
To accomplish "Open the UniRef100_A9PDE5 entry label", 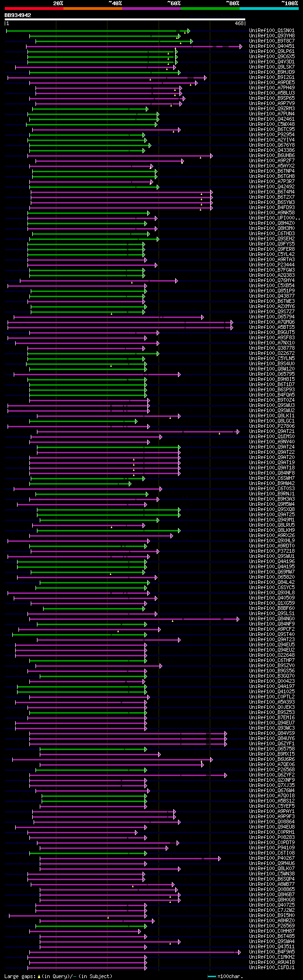I will click(272, 82).
